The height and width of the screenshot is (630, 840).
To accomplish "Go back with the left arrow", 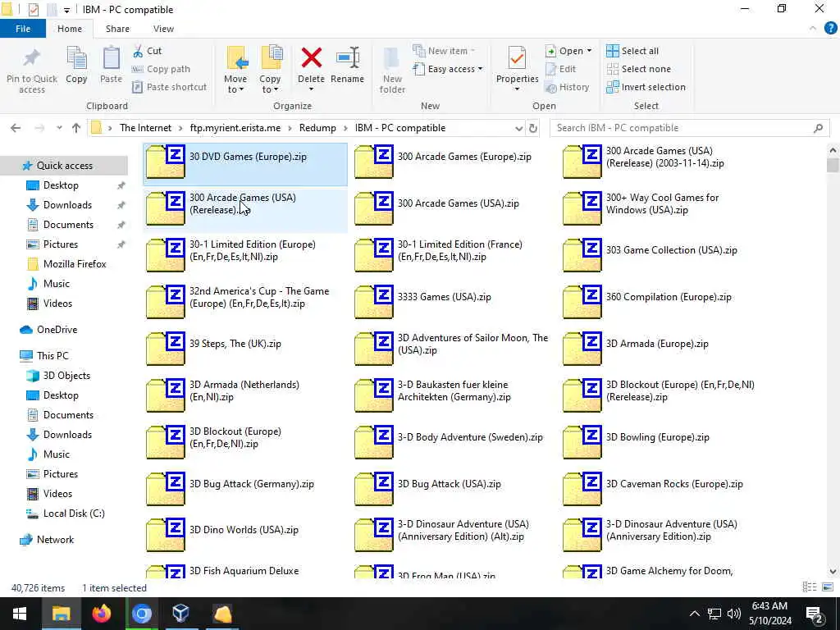I will pyautogui.click(x=16, y=128).
